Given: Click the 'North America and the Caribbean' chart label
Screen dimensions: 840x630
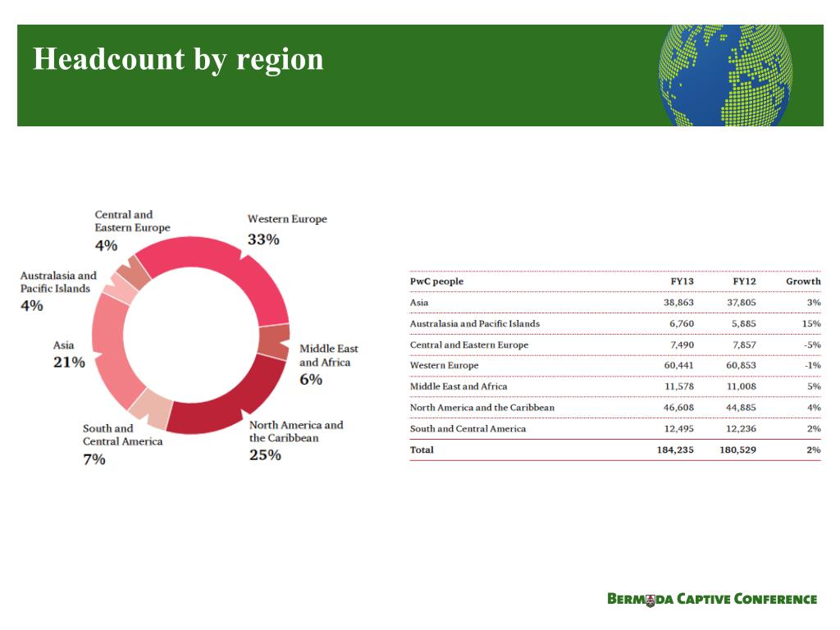Looking at the screenshot, I should click(x=296, y=431).
